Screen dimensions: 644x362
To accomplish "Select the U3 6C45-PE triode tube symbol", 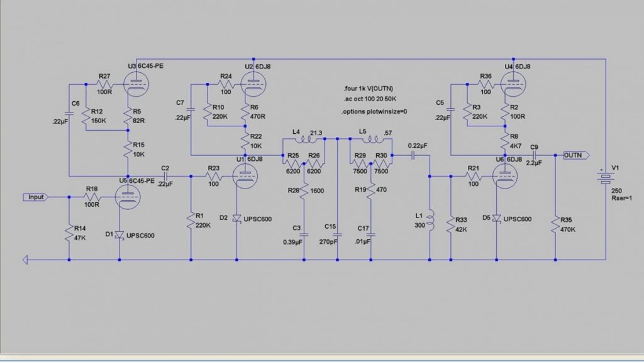I will [136, 84].
